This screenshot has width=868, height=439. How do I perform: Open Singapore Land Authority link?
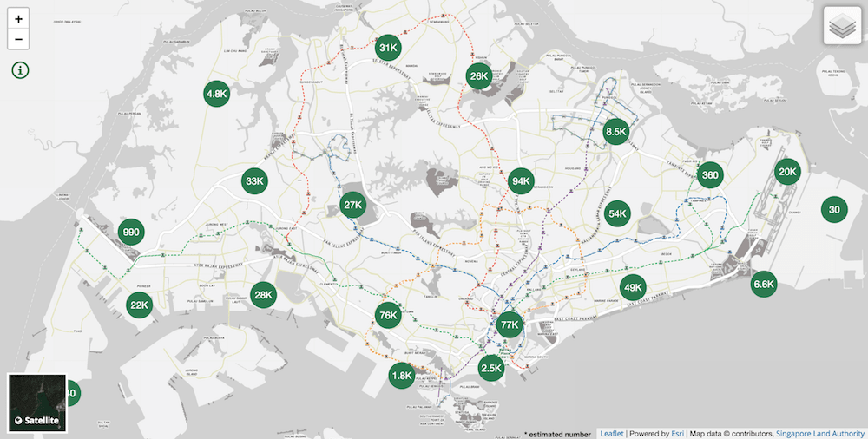819,433
